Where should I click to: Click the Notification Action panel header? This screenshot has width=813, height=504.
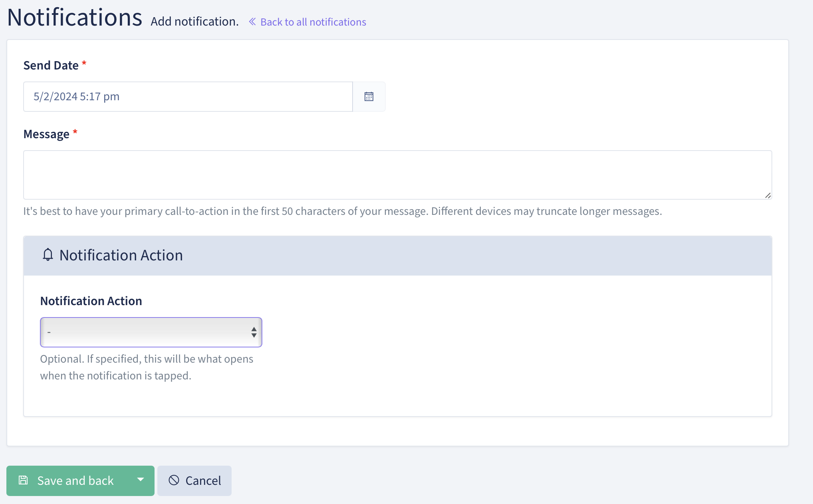397,256
